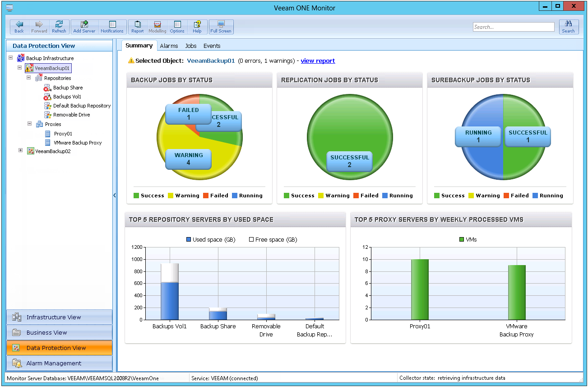Switch to Full Screen mode
The image size is (588, 387).
pos(221,27)
